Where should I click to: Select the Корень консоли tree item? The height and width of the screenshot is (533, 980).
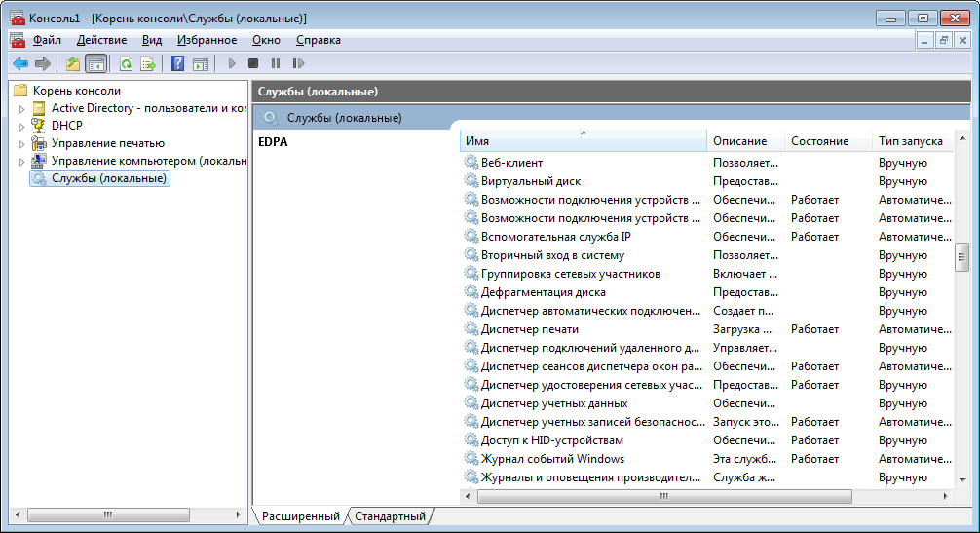[76, 91]
